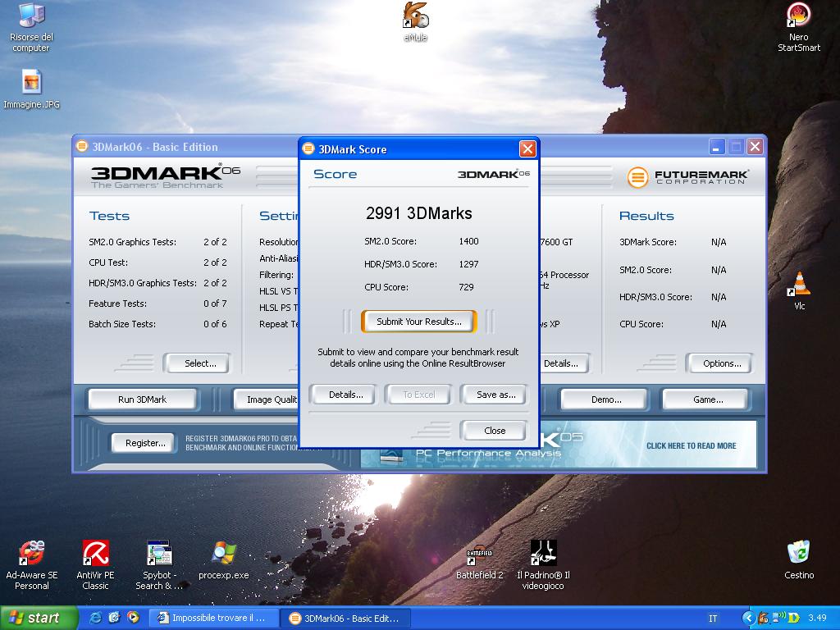Open the Risorse del computer desktop icon

pyautogui.click(x=32, y=27)
